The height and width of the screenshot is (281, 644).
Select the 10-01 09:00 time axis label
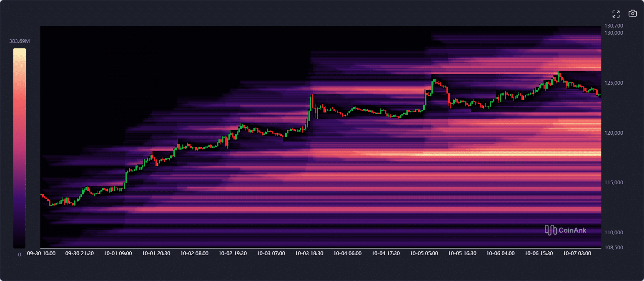click(x=118, y=253)
